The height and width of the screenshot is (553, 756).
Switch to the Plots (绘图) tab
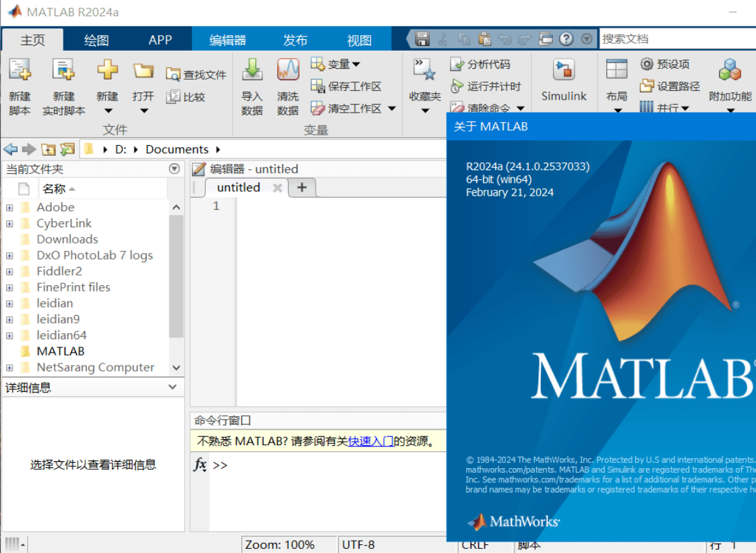(x=96, y=40)
